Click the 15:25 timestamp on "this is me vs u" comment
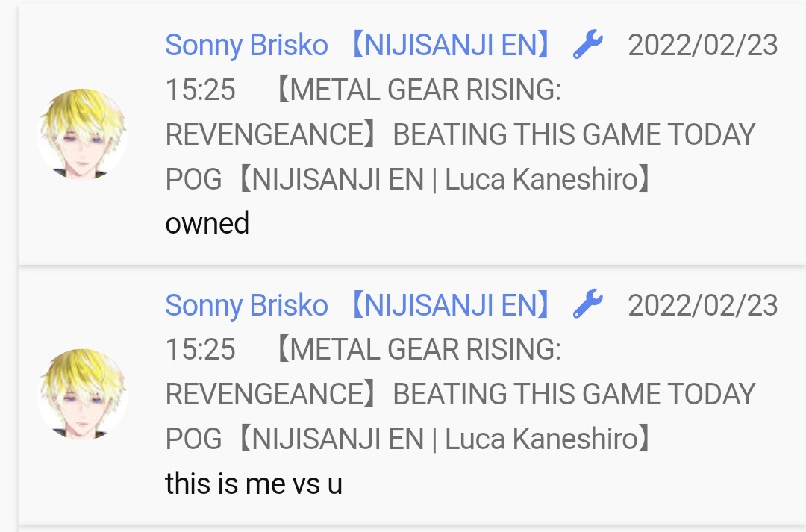The width and height of the screenshot is (806, 532). [x=201, y=349]
